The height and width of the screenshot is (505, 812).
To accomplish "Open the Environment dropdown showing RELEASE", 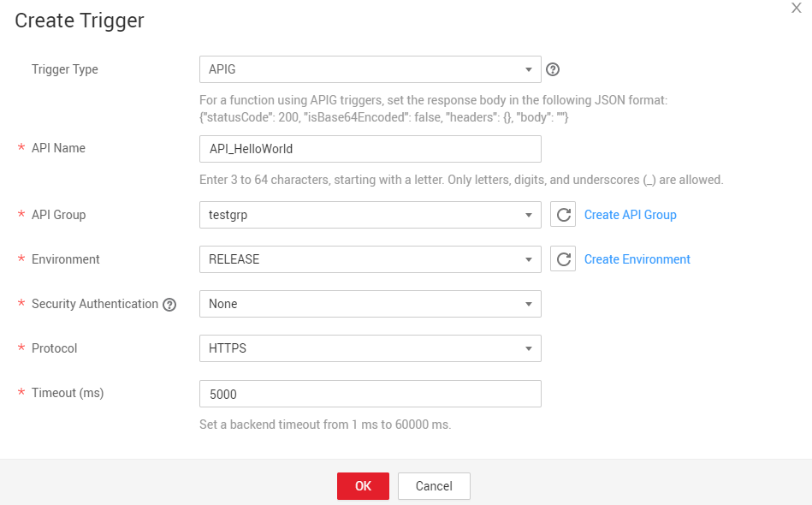I will (x=370, y=259).
